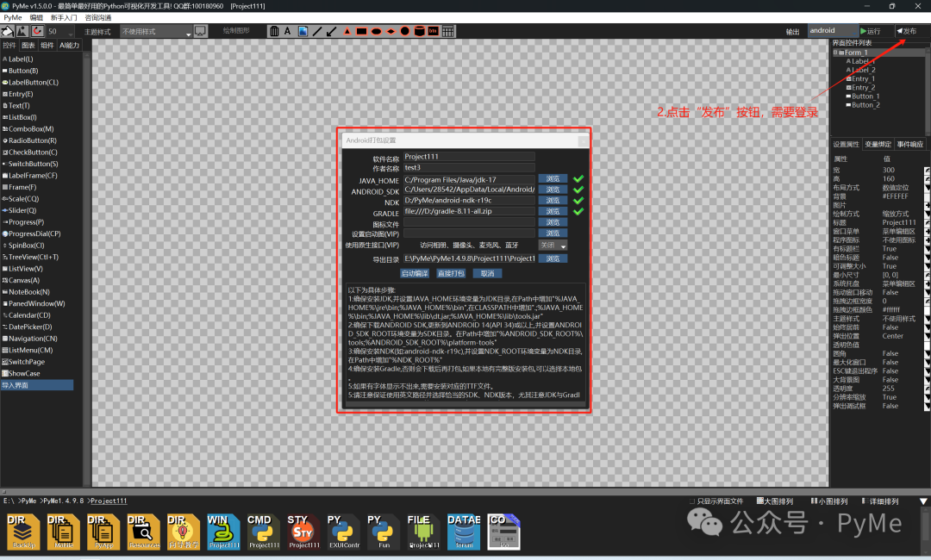
Task: Click the software name field 'Project111'
Action: 469,157
